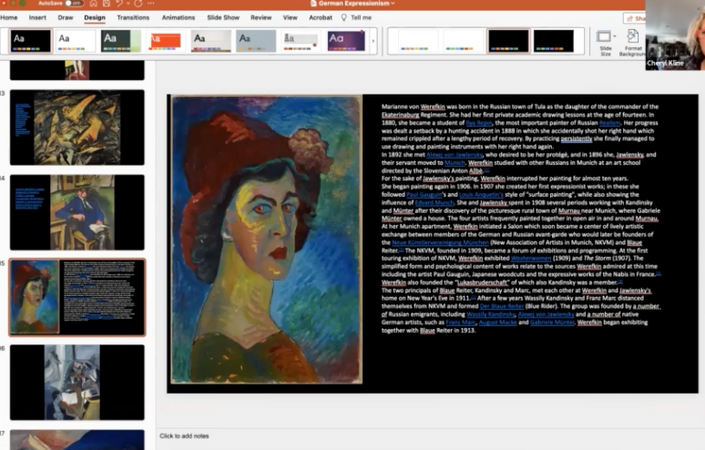Image resolution: width=705 pixels, height=450 pixels.
Task: Open the Home ribbon tab
Action: (x=9, y=18)
